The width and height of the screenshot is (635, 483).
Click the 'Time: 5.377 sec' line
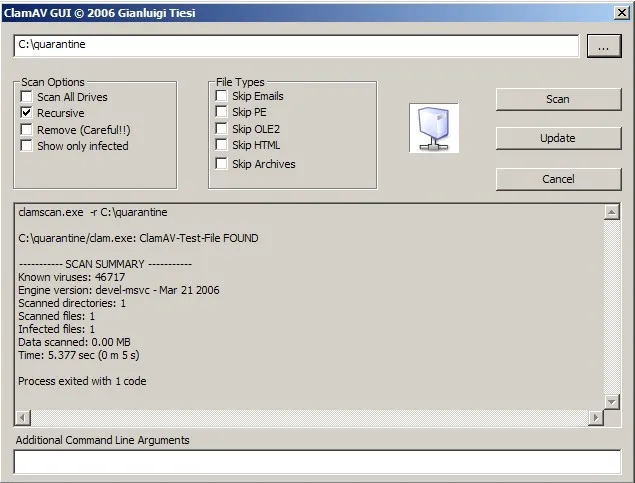click(x=79, y=355)
